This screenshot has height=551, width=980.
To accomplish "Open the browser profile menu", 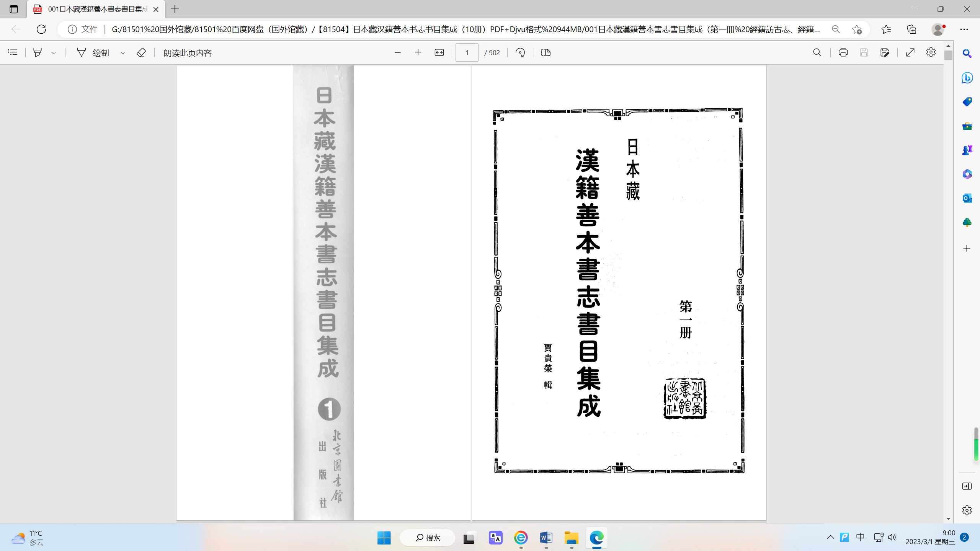I will (938, 29).
